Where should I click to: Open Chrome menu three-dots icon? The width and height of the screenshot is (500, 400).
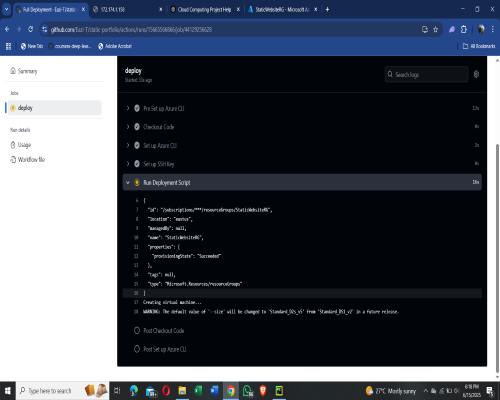click(493, 29)
